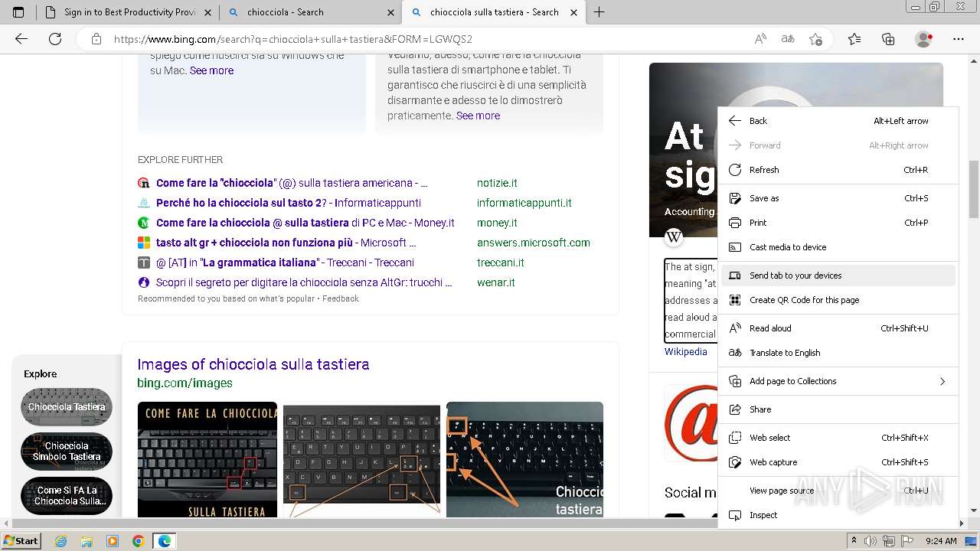Open Settings and more ellipsis menu
Viewport: 980px width, 551px height.
(959, 39)
